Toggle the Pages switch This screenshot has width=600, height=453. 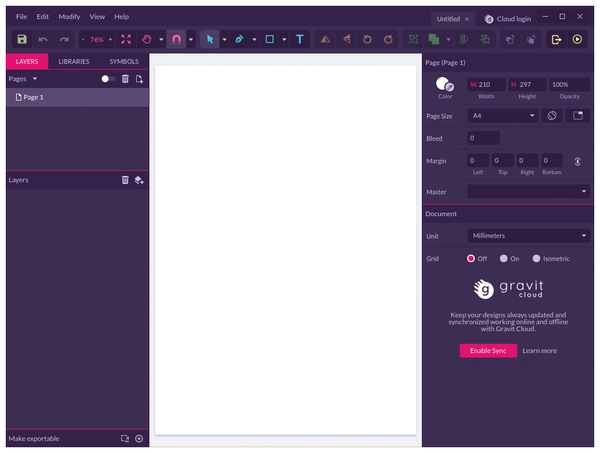click(108, 79)
